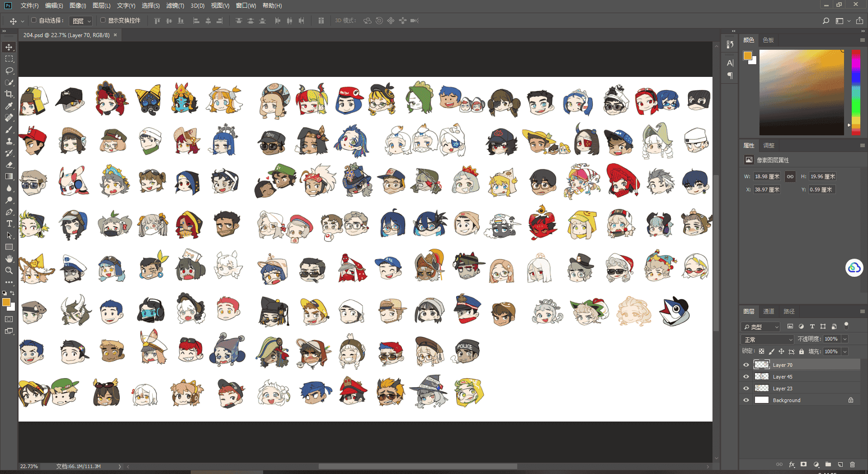Create a new layer from layers panel
Image resolution: width=868 pixels, height=474 pixels.
coord(840,465)
